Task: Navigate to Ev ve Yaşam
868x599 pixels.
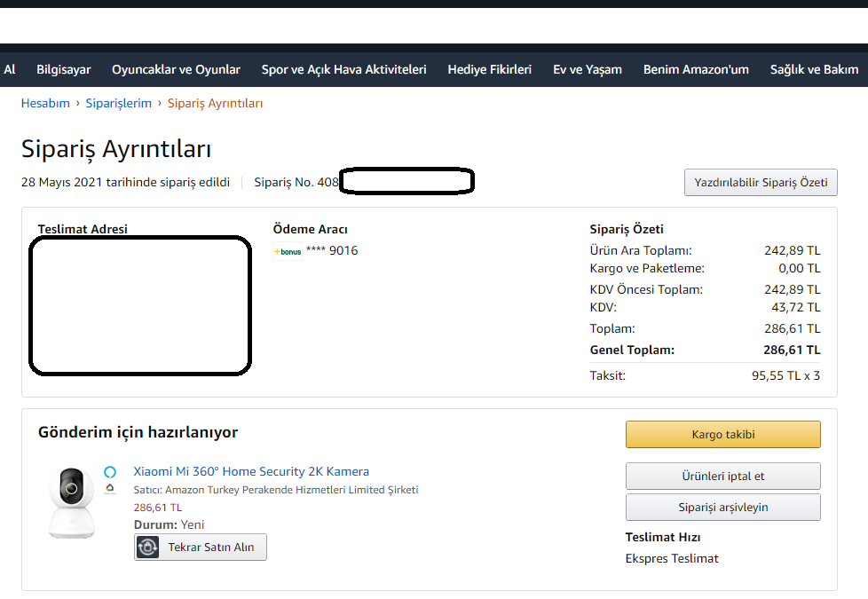Action: [588, 69]
